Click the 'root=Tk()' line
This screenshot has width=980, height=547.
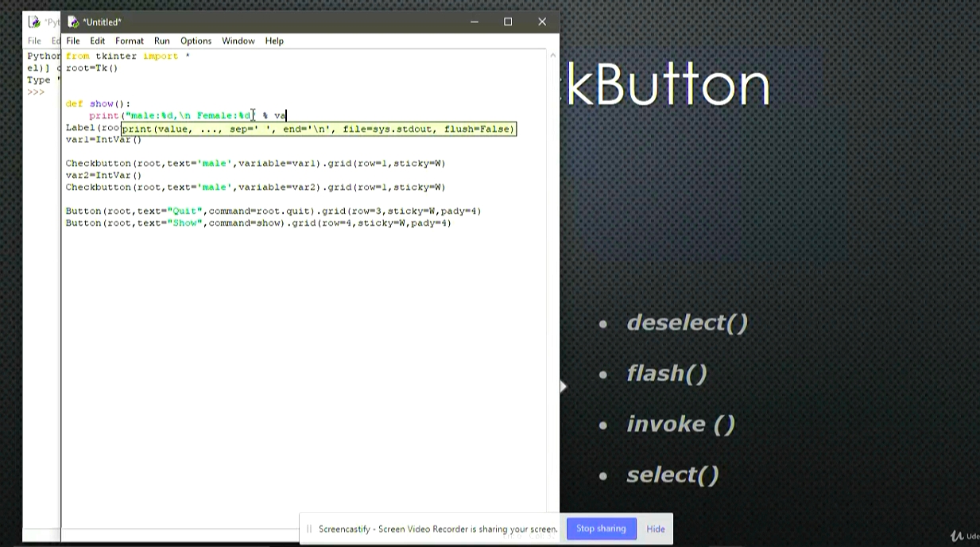click(91, 68)
